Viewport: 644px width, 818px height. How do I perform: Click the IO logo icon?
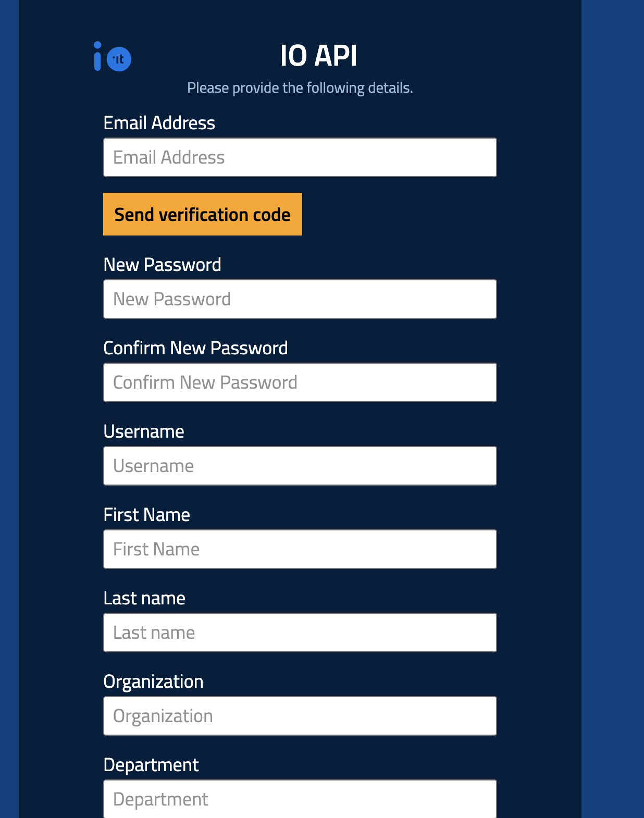(113, 57)
